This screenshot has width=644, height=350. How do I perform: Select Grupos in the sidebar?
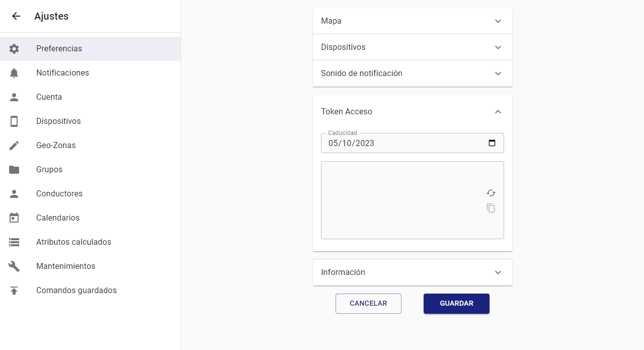(x=91, y=170)
